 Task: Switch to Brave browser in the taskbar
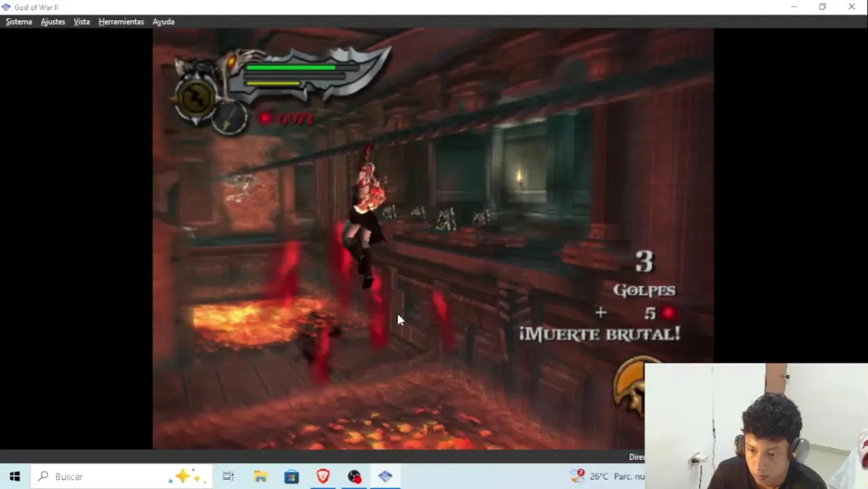pos(323,477)
